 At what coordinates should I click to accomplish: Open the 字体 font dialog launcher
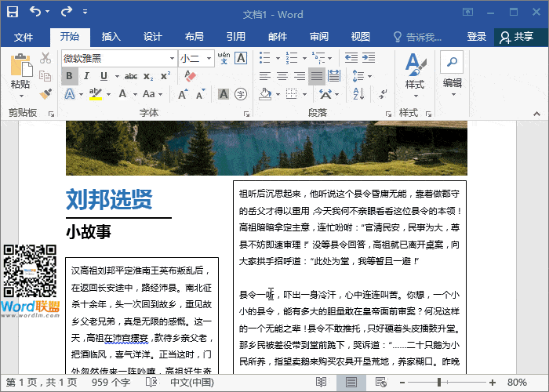[246, 114]
